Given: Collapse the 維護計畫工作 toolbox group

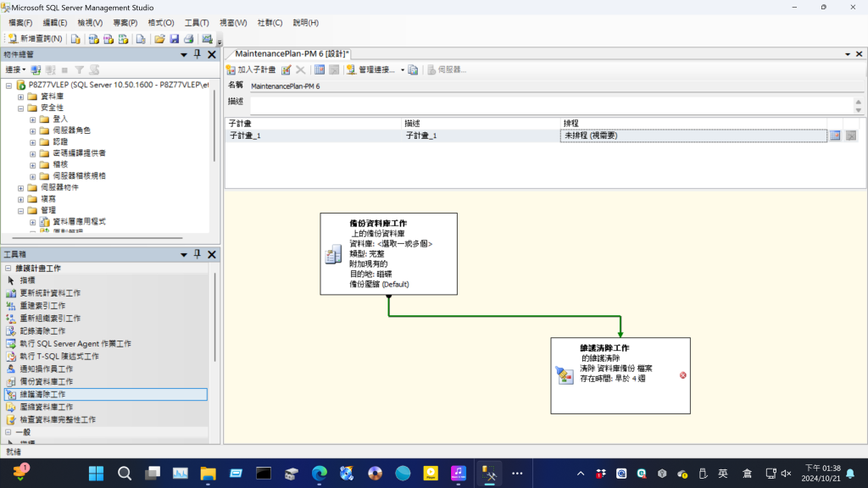Looking at the screenshot, I should tap(8, 268).
